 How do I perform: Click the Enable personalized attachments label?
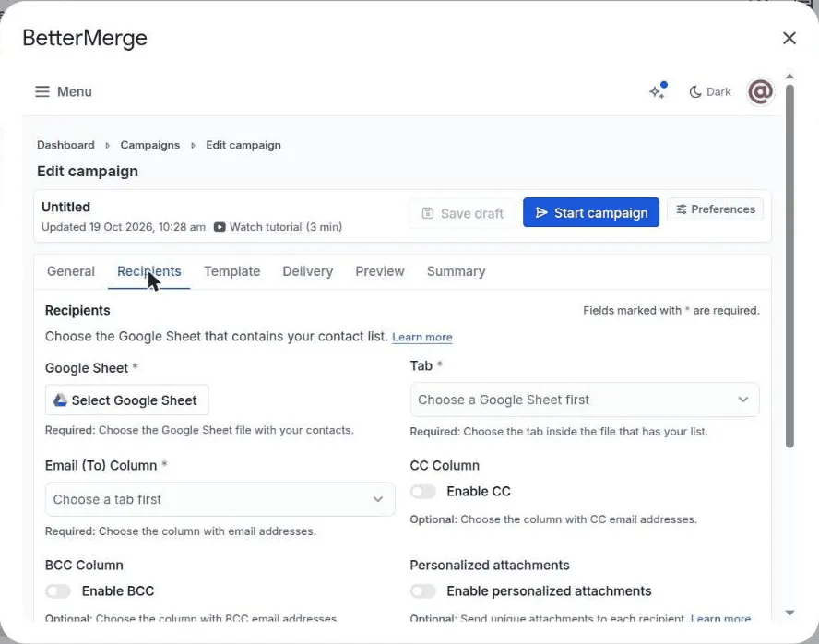(549, 591)
